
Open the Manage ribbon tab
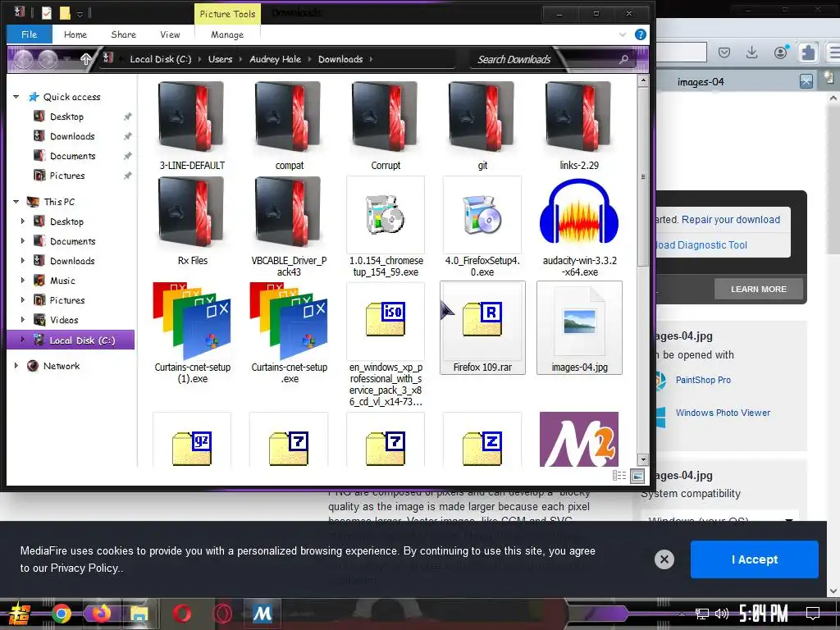tap(227, 34)
